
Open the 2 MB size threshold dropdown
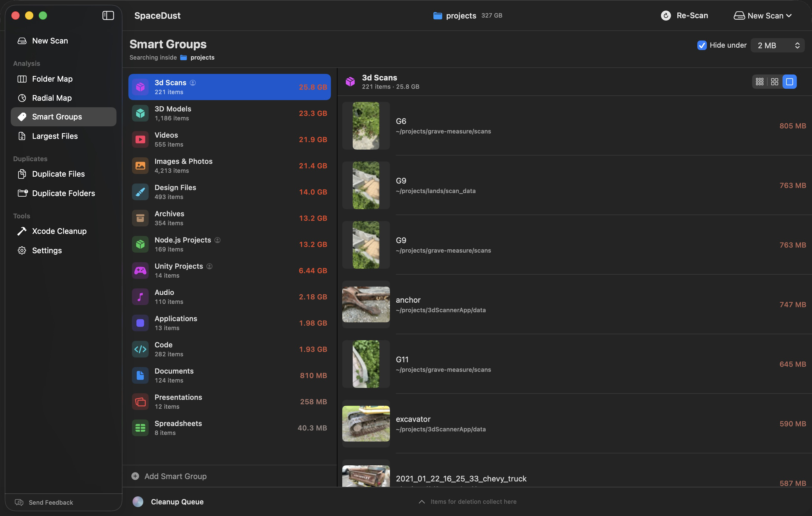pyautogui.click(x=777, y=45)
